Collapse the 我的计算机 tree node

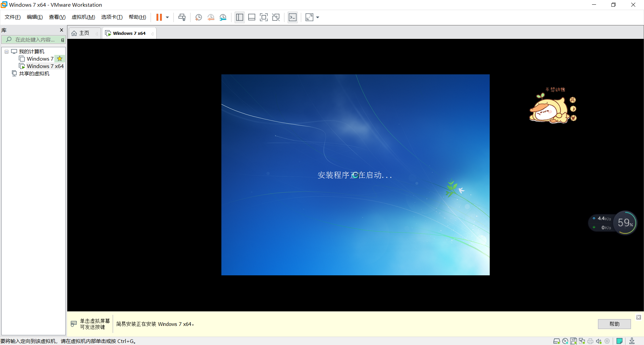point(6,51)
